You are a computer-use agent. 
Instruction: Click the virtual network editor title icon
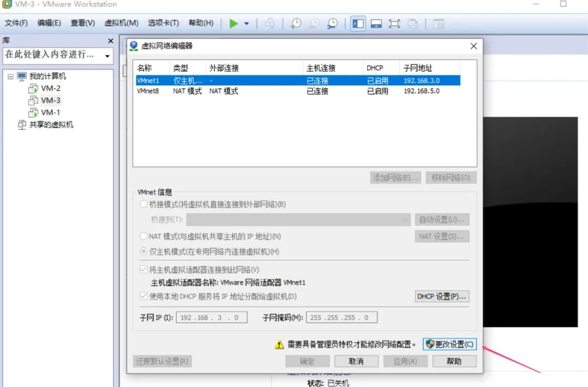click(133, 46)
